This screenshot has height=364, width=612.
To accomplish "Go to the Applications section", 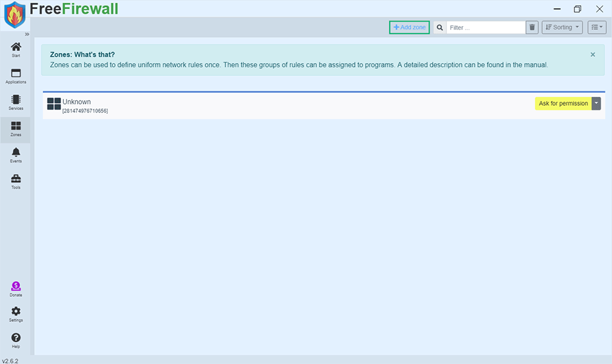I will (16, 75).
